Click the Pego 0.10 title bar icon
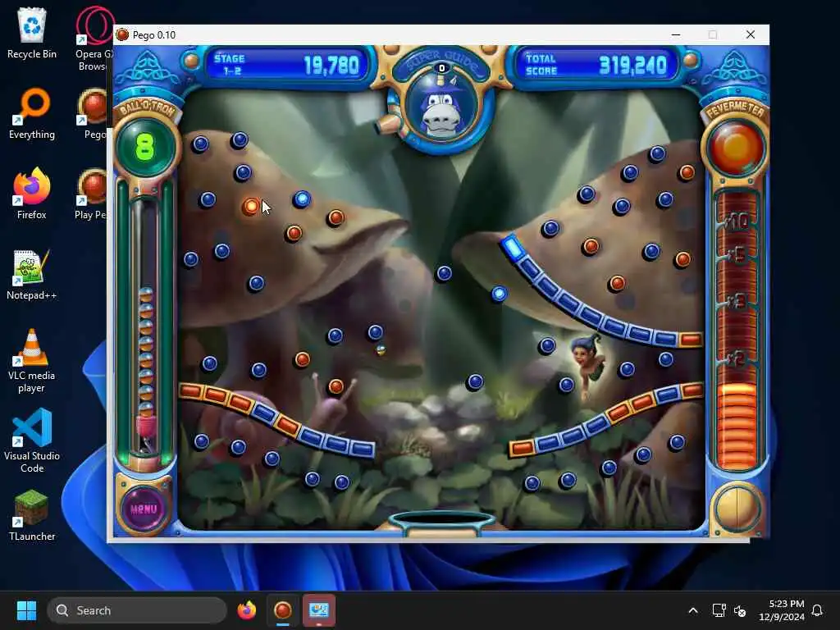The height and width of the screenshot is (630, 840). coord(123,34)
